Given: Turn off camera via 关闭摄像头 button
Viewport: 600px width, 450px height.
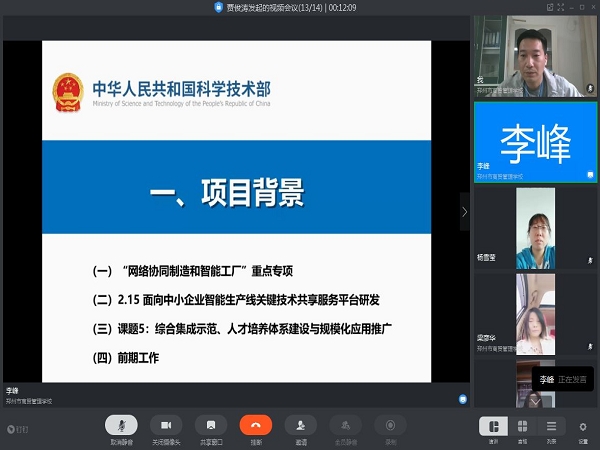Looking at the screenshot, I should [166, 425].
